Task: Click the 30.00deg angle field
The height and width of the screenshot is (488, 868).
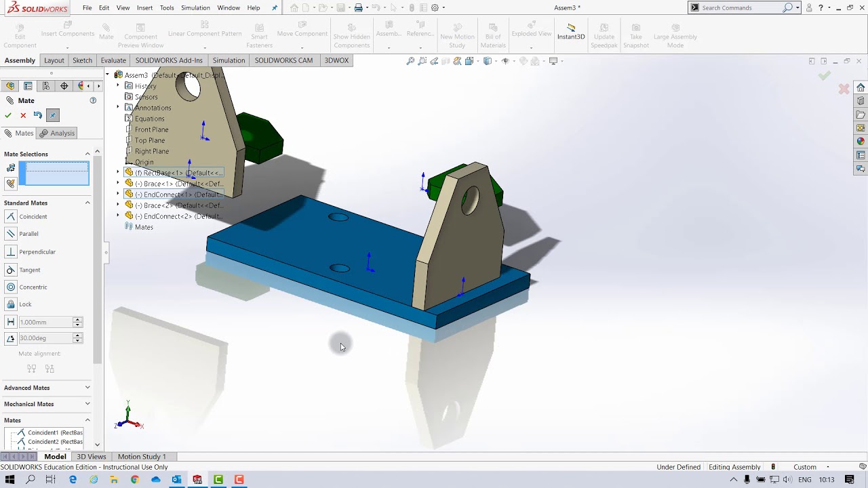Action: click(45, 338)
